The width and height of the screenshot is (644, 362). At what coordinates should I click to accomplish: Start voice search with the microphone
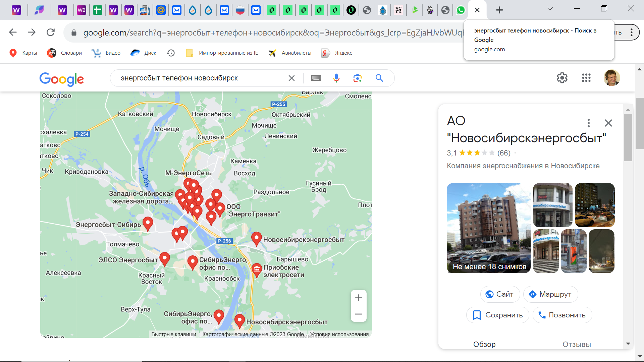(x=336, y=78)
